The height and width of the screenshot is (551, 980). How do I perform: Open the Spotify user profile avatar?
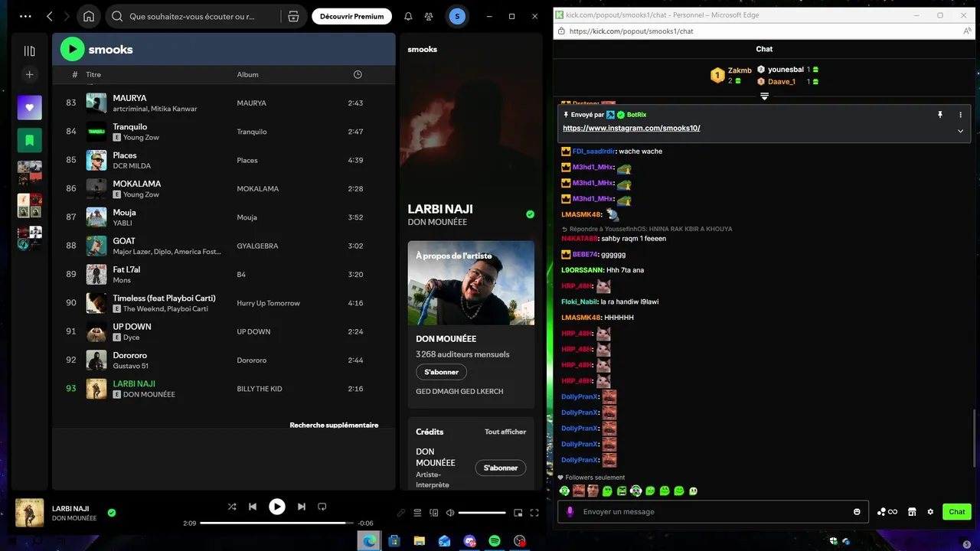(x=457, y=16)
